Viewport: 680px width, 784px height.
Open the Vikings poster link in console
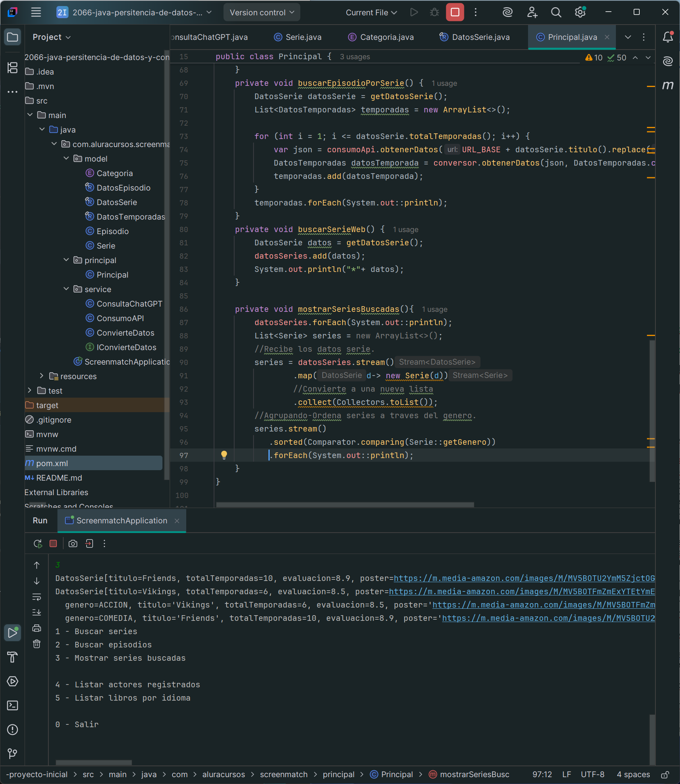pos(522,591)
